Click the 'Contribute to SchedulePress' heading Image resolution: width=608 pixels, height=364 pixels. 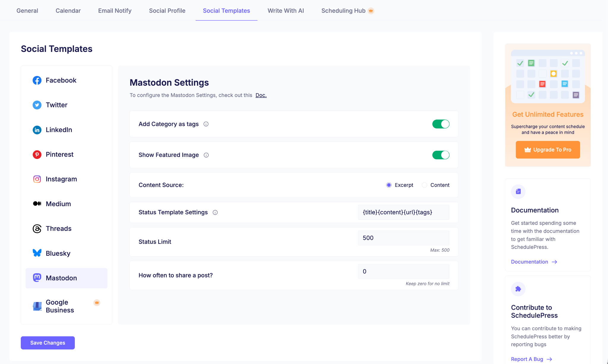click(534, 311)
